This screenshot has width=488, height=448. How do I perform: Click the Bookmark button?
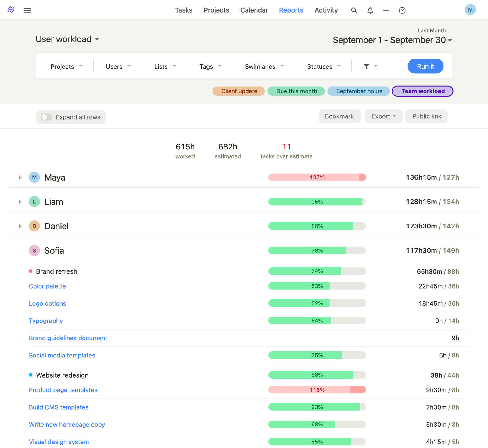coord(339,116)
